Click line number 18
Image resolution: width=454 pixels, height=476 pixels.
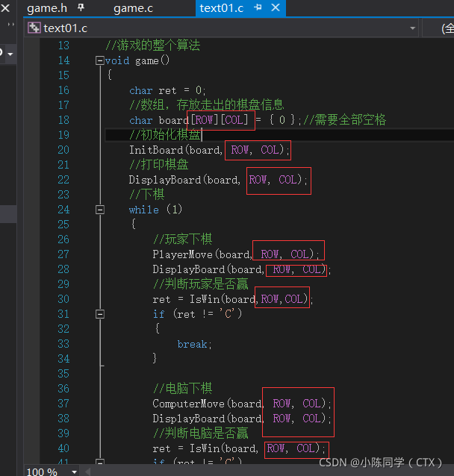[63, 120]
